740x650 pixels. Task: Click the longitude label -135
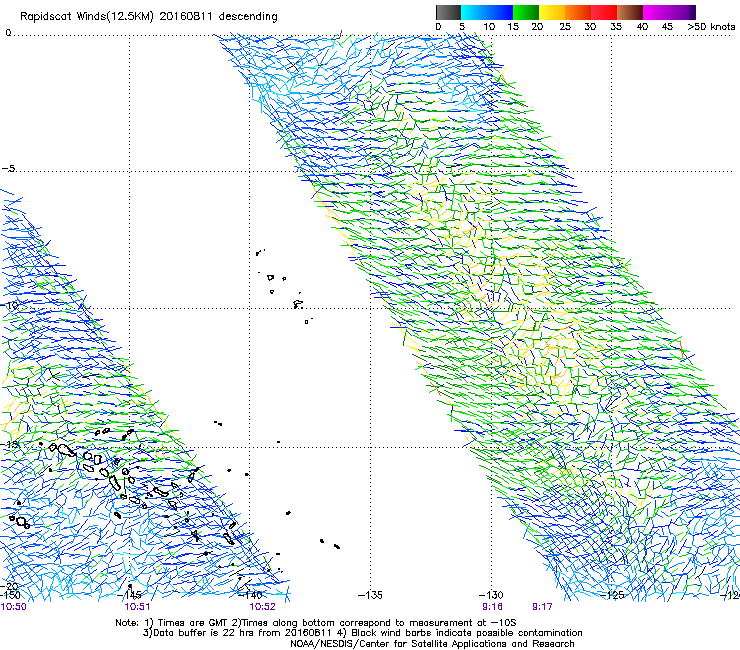click(x=370, y=595)
